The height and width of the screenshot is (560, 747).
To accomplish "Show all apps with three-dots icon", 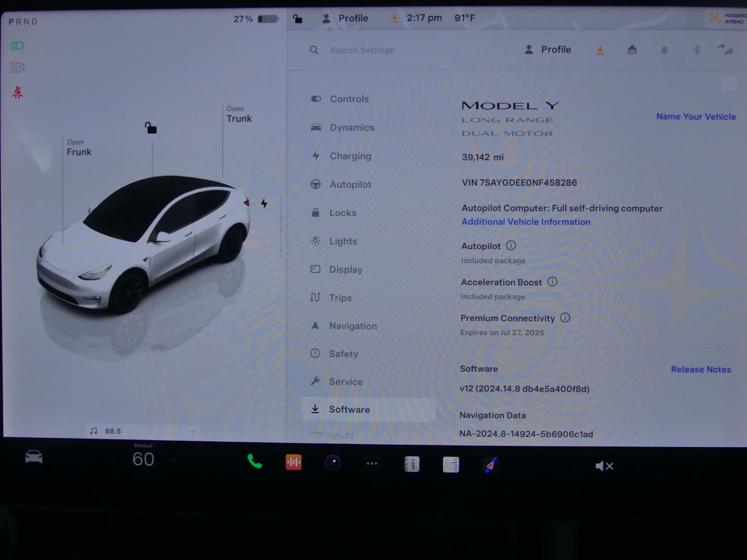I will point(372,464).
